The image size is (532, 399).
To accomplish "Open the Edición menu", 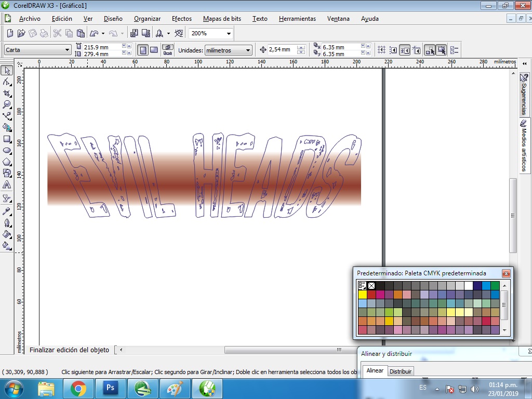I will pyautogui.click(x=62, y=19).
